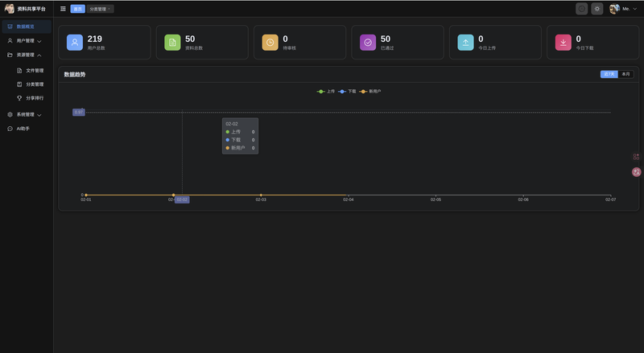Click the green 资料总数 document icon
The height and width of the screenshot is (353, 644).
tap(172, 42)
